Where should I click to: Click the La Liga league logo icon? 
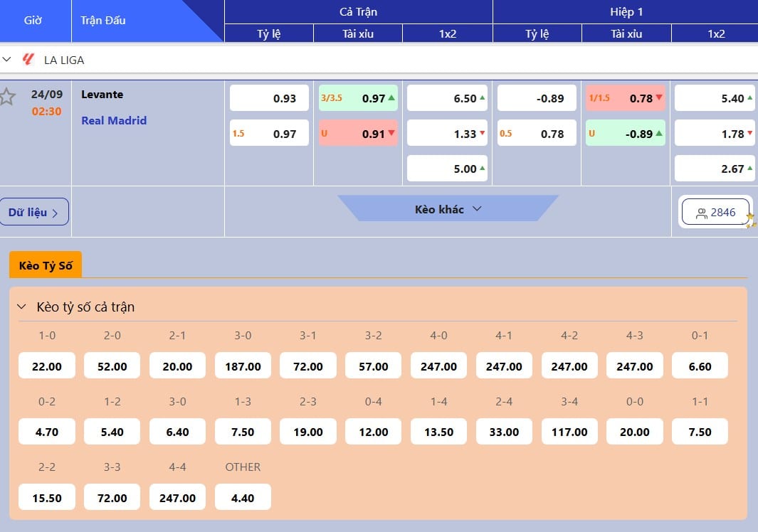(28, 60)
